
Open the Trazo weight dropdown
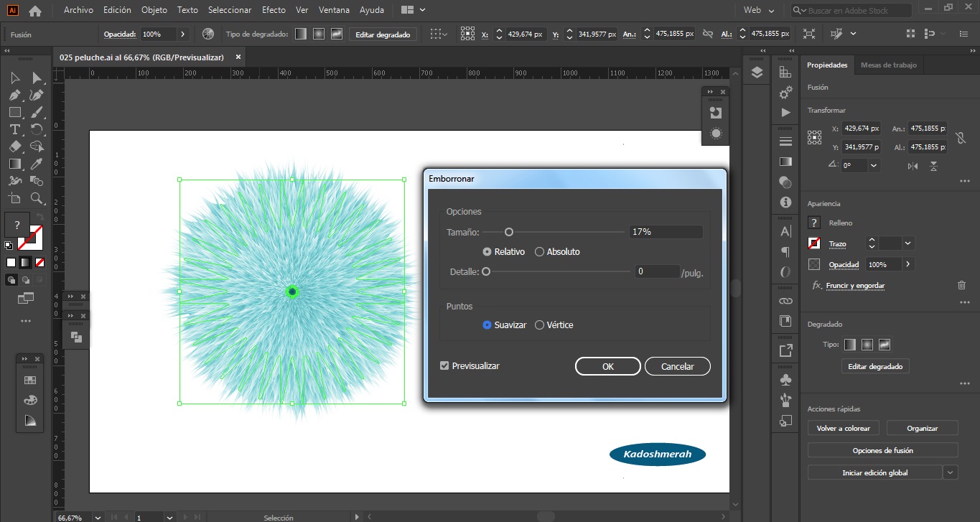click(x=908, y=243)
